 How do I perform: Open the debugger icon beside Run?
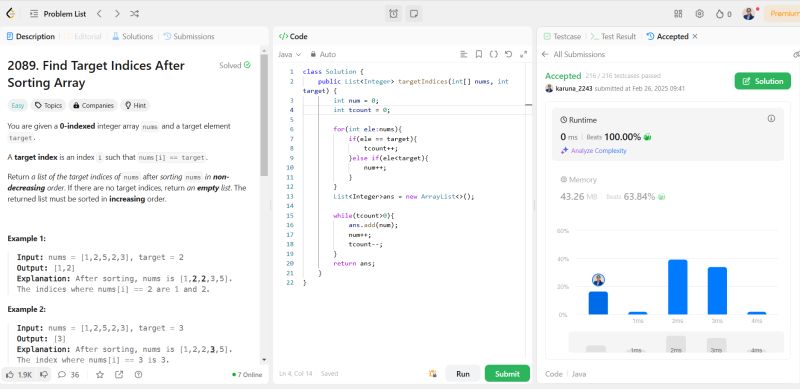[x=433, y=374]
